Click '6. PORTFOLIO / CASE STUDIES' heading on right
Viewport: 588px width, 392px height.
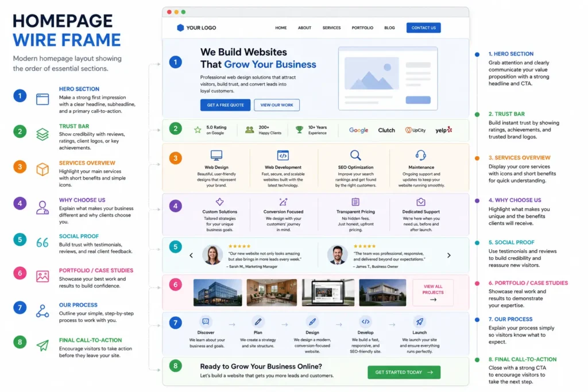(528, 283)
